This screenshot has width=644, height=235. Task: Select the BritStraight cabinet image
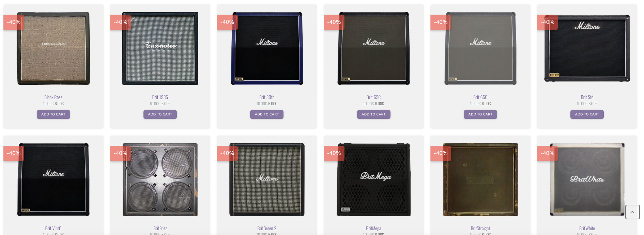[x=480, y=179]
